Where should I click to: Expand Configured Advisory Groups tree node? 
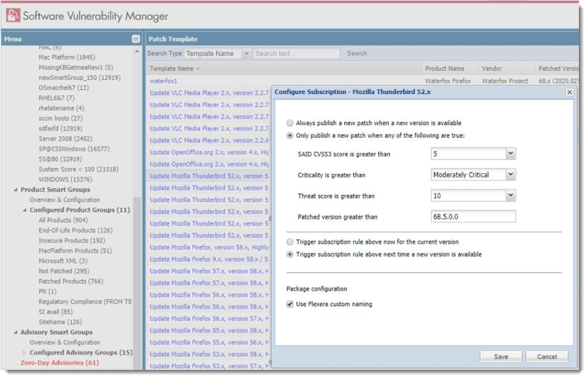click(24, 352)
